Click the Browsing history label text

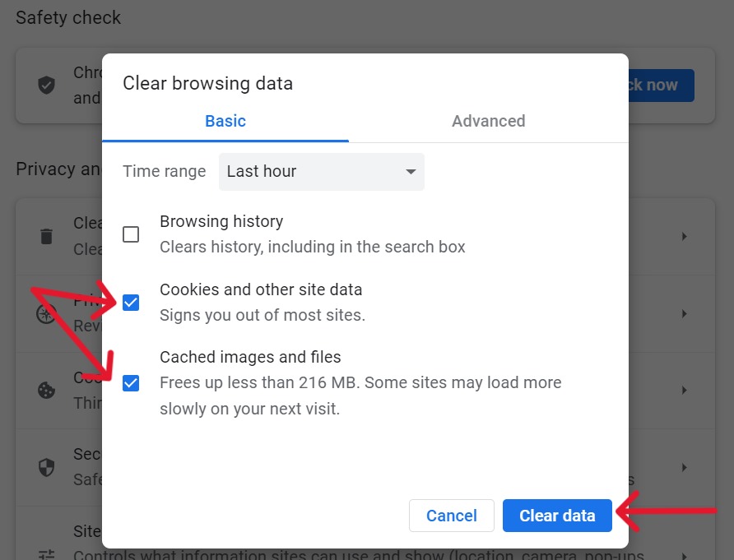coord(221,221)
